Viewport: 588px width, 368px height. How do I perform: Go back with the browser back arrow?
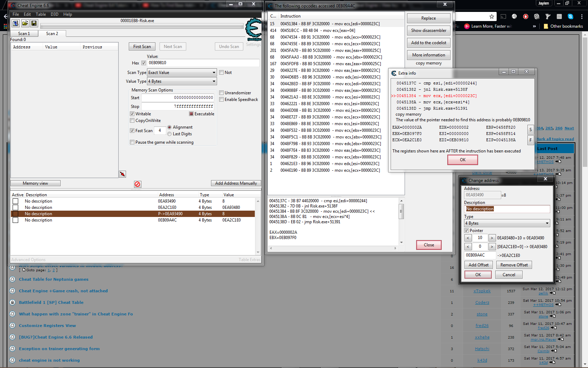click(5, 16)
